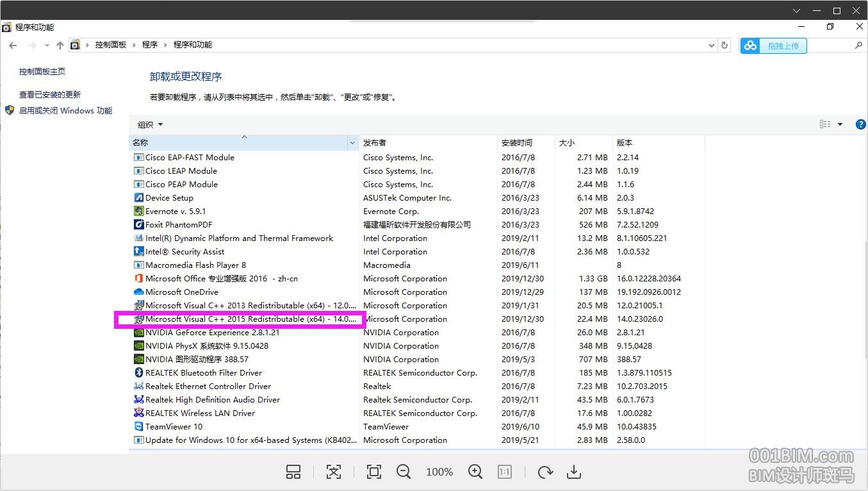This screenshot has width=868, height=491.
Task: Zoom in with the plus magnifier
Action: (475, 472)
